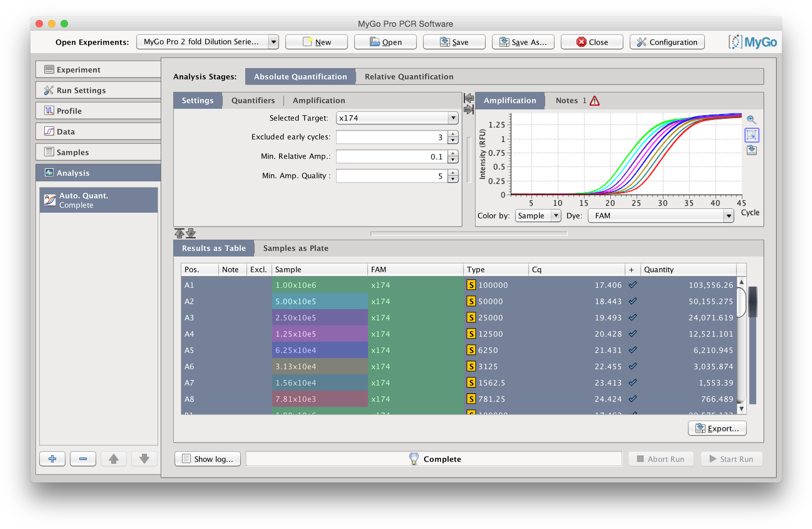
Task: Click the MyGo logo
Action: click(x=753, y=42)
